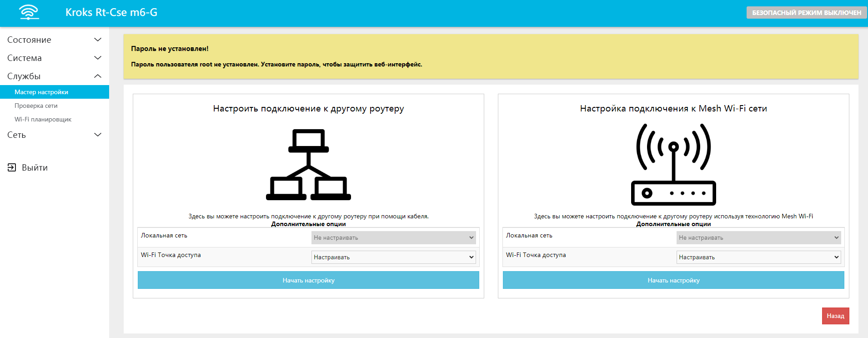
Task: Open Wi-Fi Точка доступа dropdown for Mesh setup
Action: tap(758, 257)
